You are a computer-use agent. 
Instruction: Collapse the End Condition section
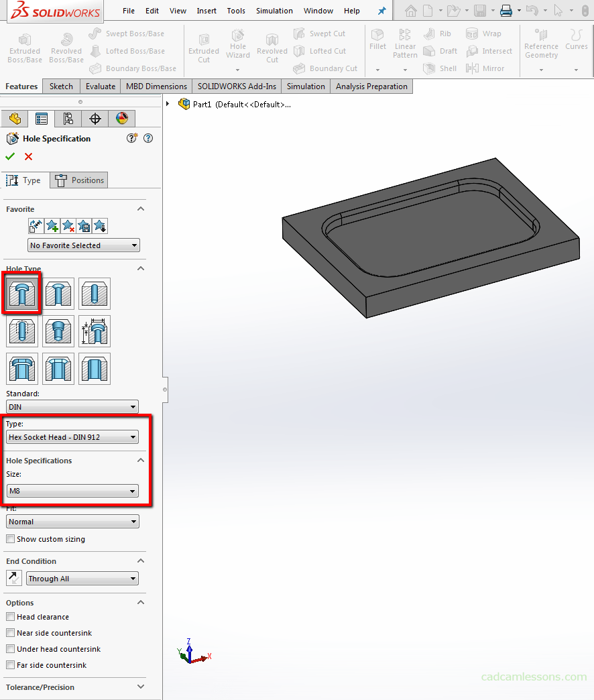pyautogui.click(x=140, y=561)
